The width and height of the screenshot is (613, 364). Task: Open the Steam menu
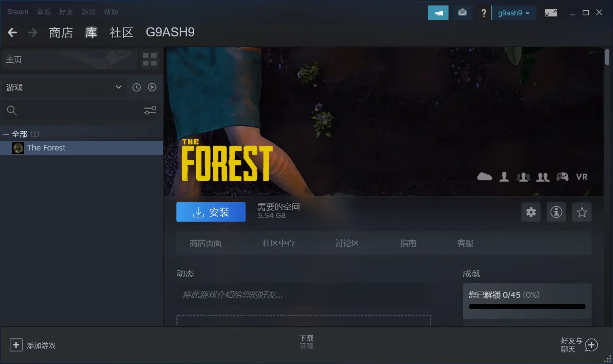click(x=18, y=12)
